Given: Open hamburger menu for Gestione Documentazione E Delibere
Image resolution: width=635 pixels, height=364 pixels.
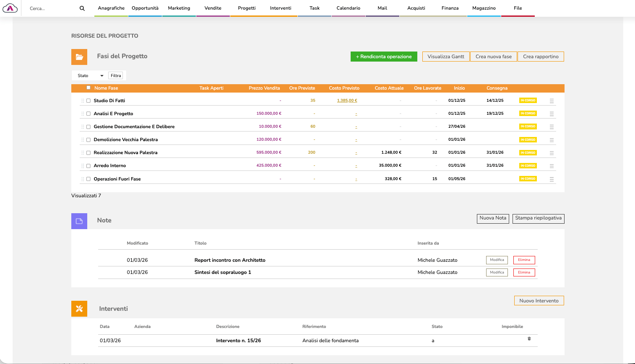Looking at the screenshot, I should click(x=552, y=127).
